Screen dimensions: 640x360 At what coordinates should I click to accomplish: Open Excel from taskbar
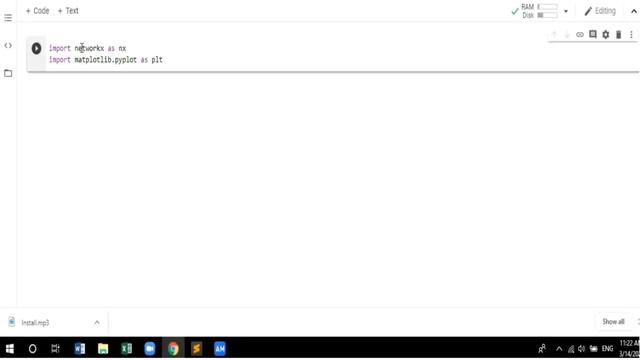127,349
